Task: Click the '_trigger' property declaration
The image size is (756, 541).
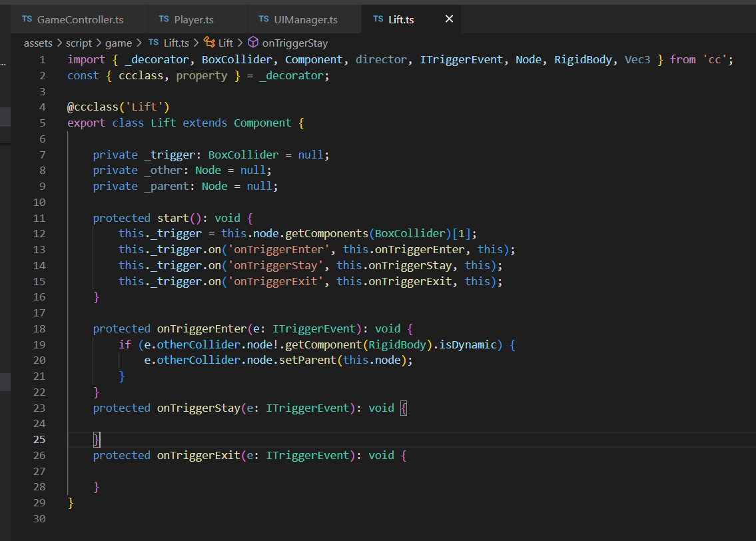Action: [170, 155]
